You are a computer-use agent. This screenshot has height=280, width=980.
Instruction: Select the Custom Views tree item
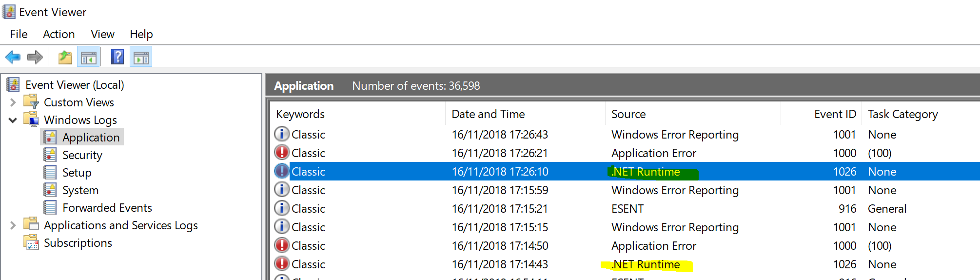pyautogui.click(x=79, y=102)
